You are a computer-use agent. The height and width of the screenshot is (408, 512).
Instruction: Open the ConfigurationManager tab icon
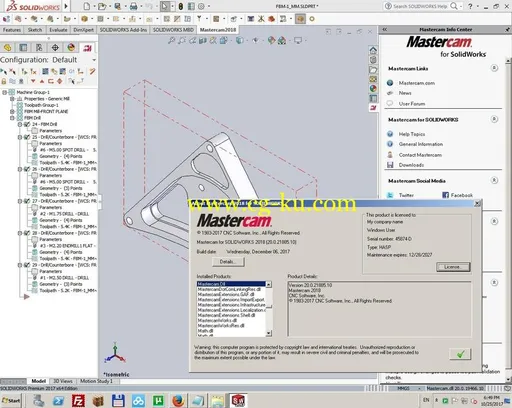pyautogui.click(x=39, y=47)
